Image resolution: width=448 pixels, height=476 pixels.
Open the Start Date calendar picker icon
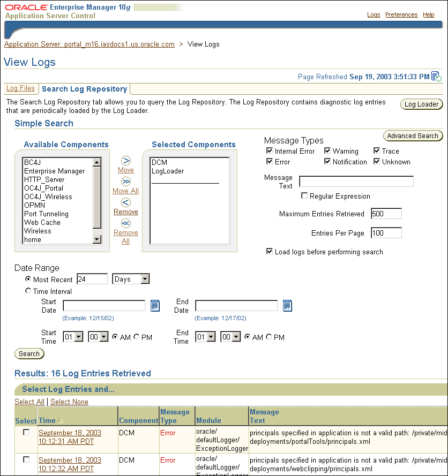155,305
